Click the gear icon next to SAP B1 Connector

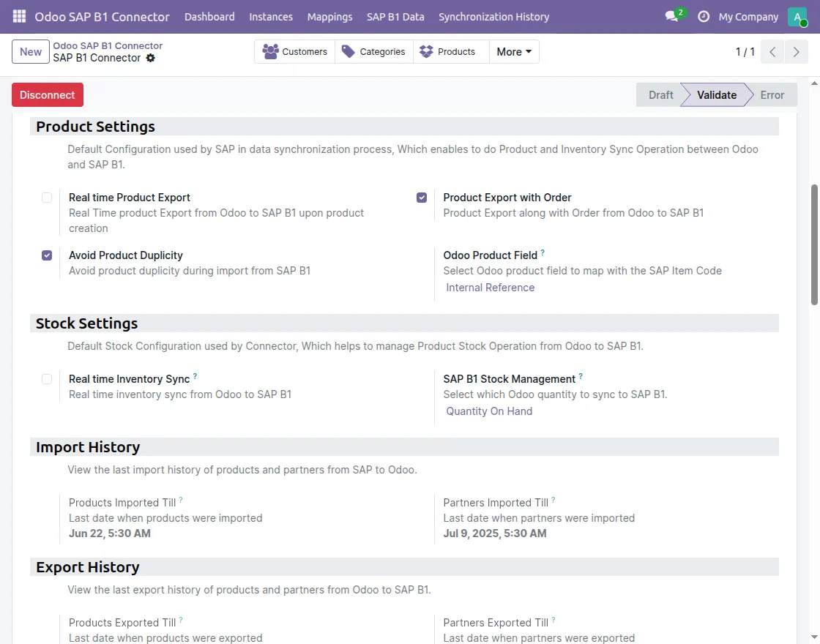[x=151, y=58]
